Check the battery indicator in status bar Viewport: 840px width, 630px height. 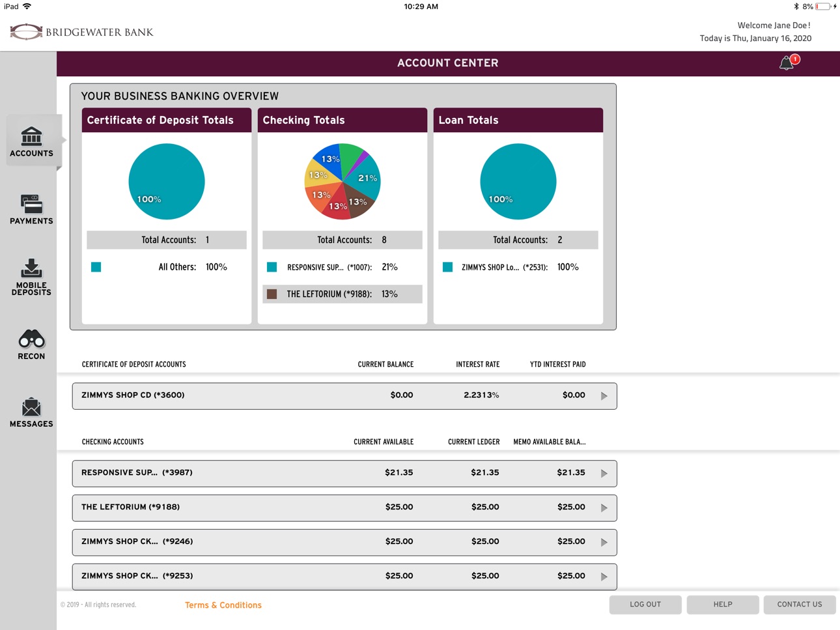[824, 7]
